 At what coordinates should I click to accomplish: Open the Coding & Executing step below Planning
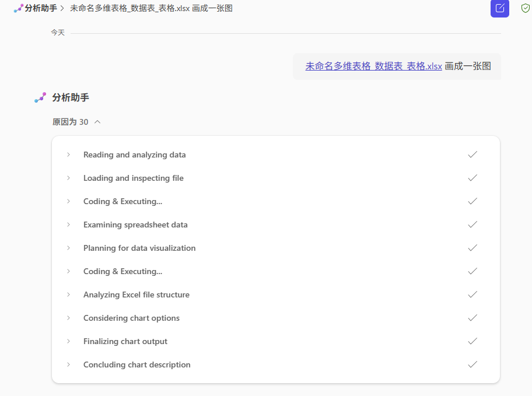click(x=123, y=271)
